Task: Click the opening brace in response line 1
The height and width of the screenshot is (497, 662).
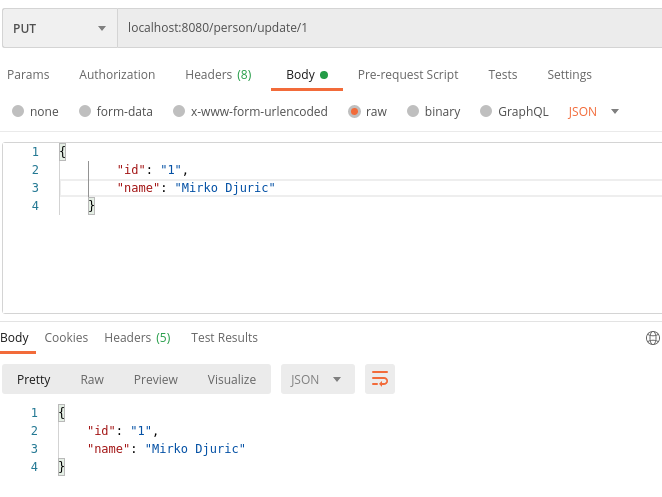Action: pos(62,412)
